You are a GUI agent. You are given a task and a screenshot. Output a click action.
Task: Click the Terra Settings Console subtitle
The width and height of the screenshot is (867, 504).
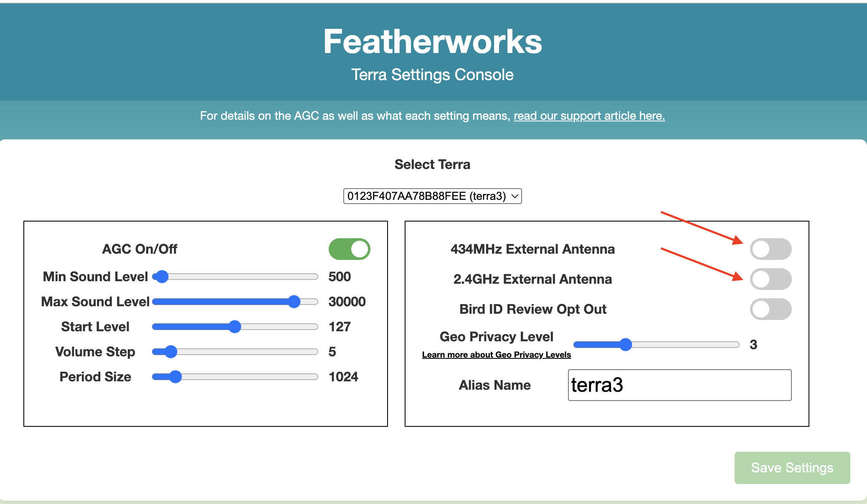click(x=432, y=75)
